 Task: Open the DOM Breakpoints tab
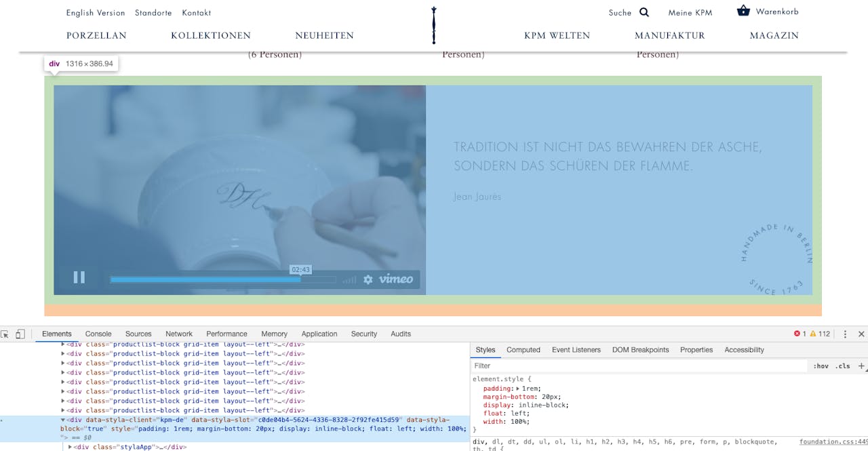pos(641,350)
